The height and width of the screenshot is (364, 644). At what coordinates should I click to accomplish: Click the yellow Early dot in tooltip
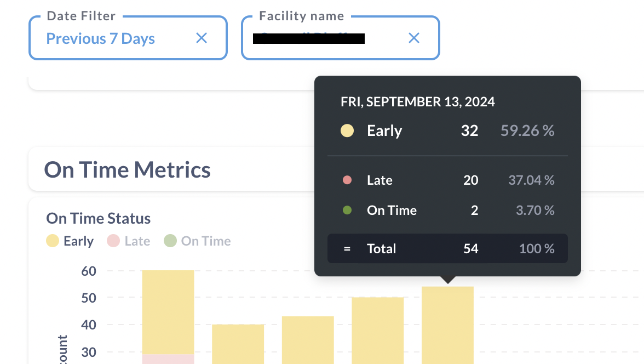347,131
